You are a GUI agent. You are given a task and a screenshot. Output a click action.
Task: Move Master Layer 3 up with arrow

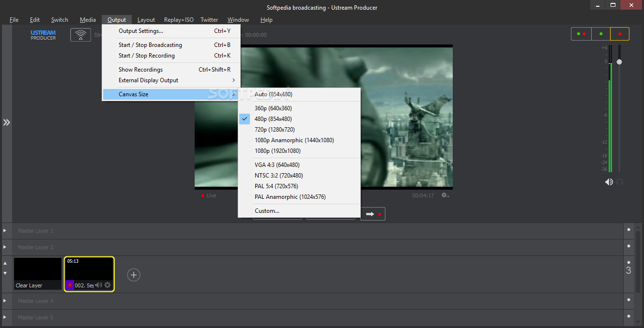point(5,264)
